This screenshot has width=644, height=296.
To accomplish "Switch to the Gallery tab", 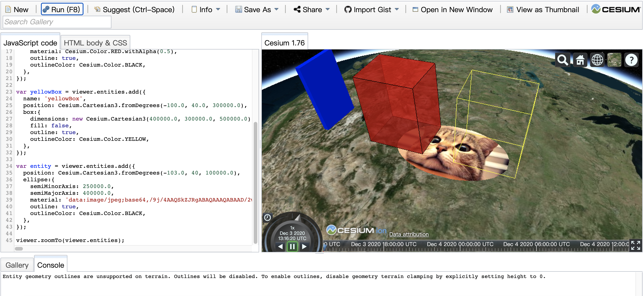I will click(17, 265).
